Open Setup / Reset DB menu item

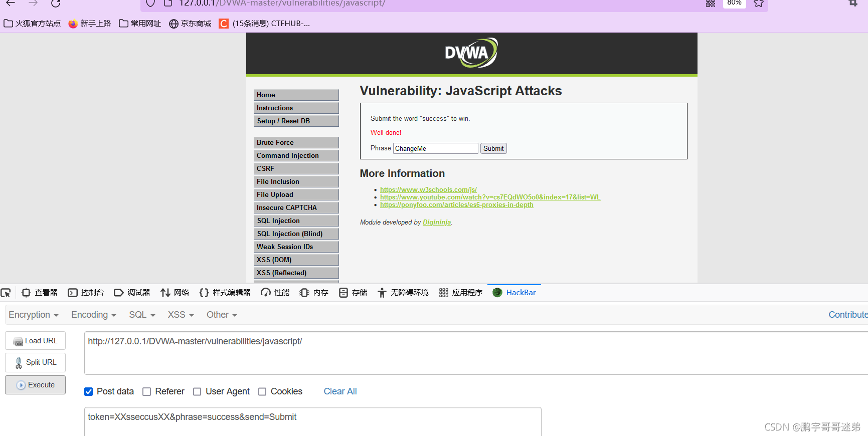tap(296, 121)
